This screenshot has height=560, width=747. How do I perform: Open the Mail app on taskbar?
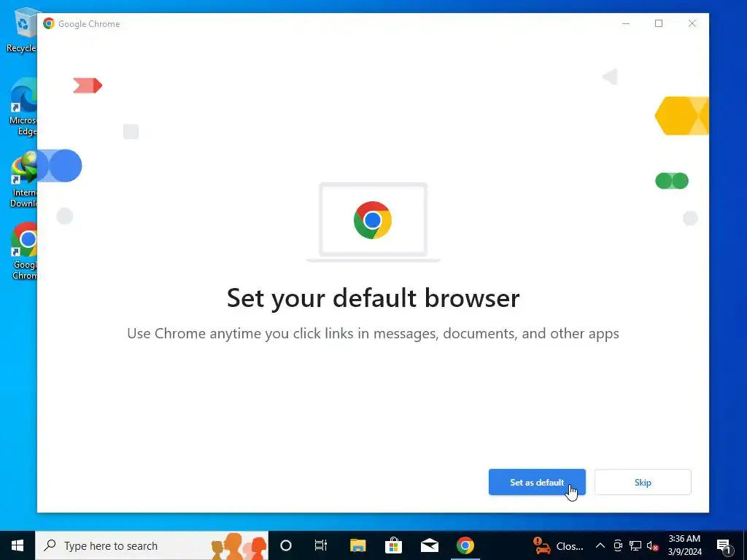[429, 545]
